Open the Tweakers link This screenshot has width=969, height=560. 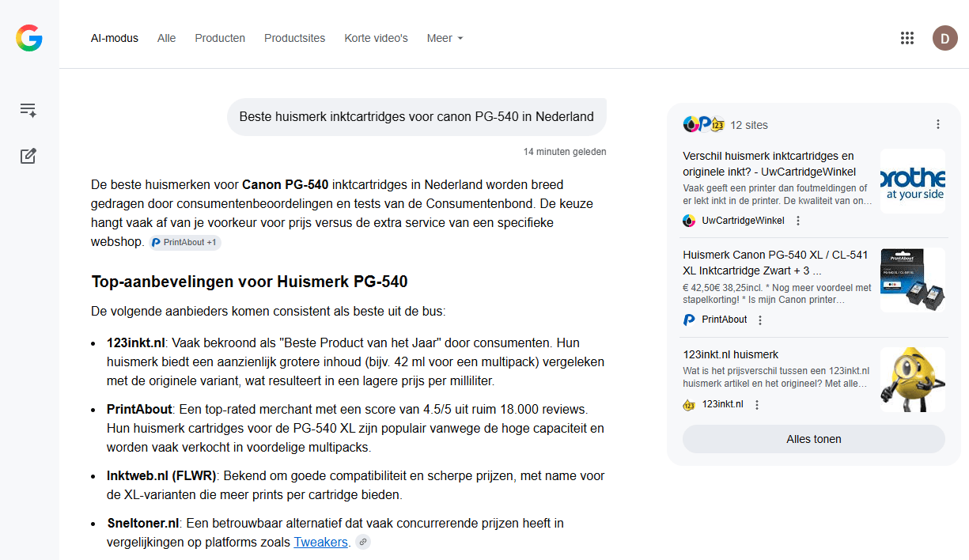[320, 542]
